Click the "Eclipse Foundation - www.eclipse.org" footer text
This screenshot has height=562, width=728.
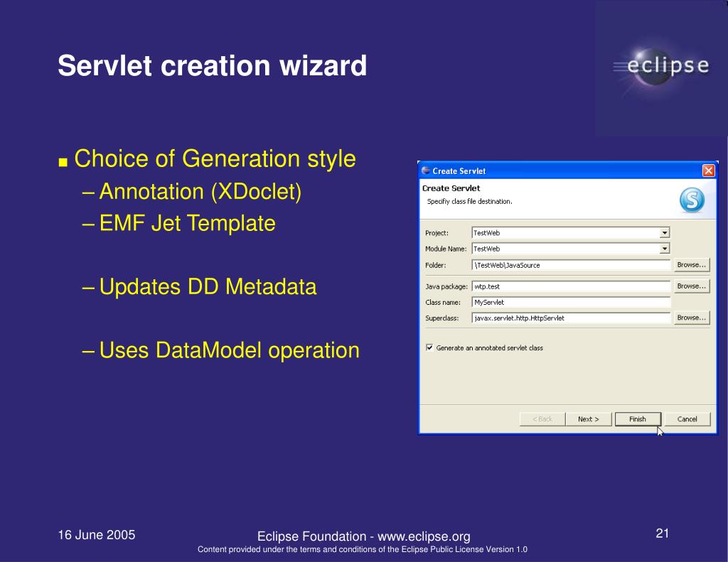coord(363,536)
